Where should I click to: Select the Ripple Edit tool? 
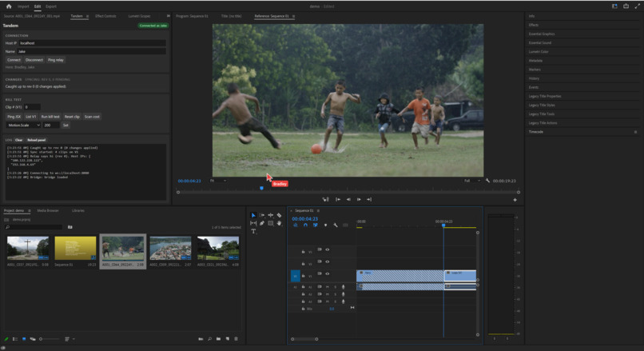click(271, 215)
